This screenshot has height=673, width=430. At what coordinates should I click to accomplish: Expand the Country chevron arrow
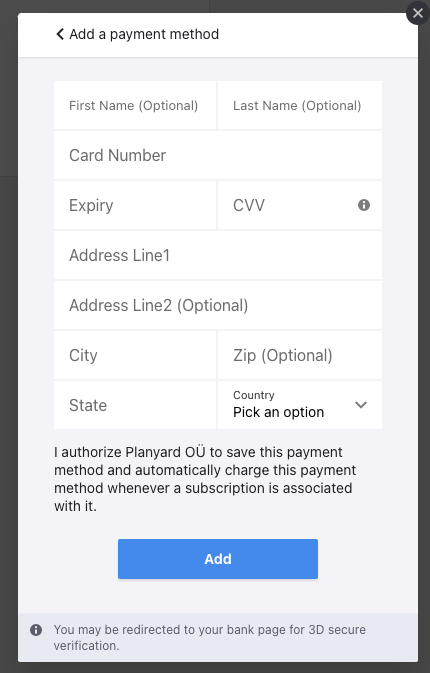(x=361, y=405)
